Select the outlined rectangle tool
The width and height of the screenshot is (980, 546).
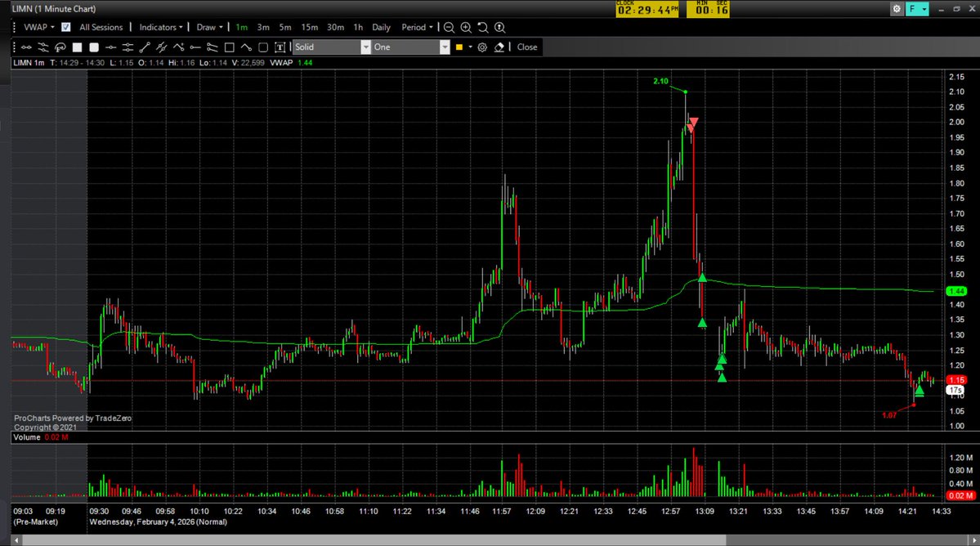230,47
